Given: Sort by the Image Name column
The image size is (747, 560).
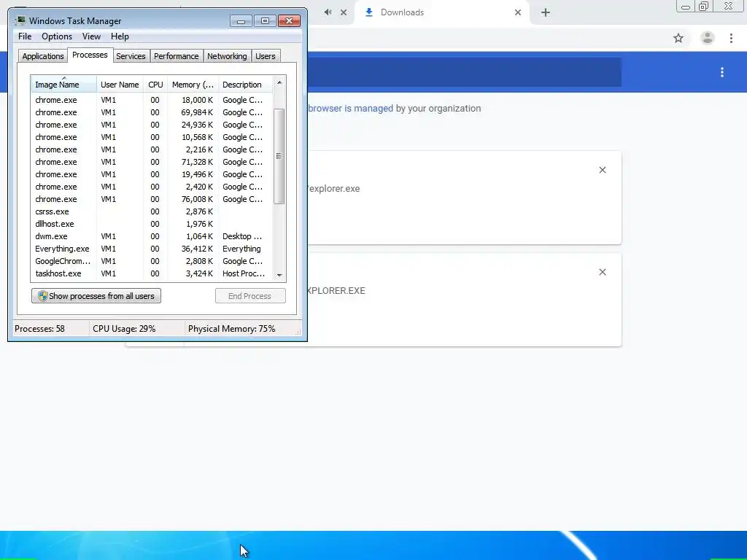Looking at the screenshot, I should (x=64, y=85).
